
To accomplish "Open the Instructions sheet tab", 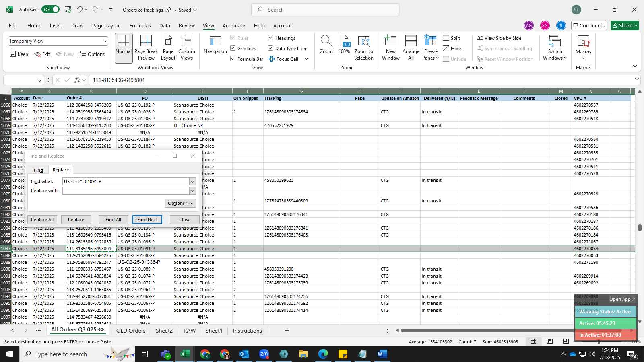I will 247,331.
